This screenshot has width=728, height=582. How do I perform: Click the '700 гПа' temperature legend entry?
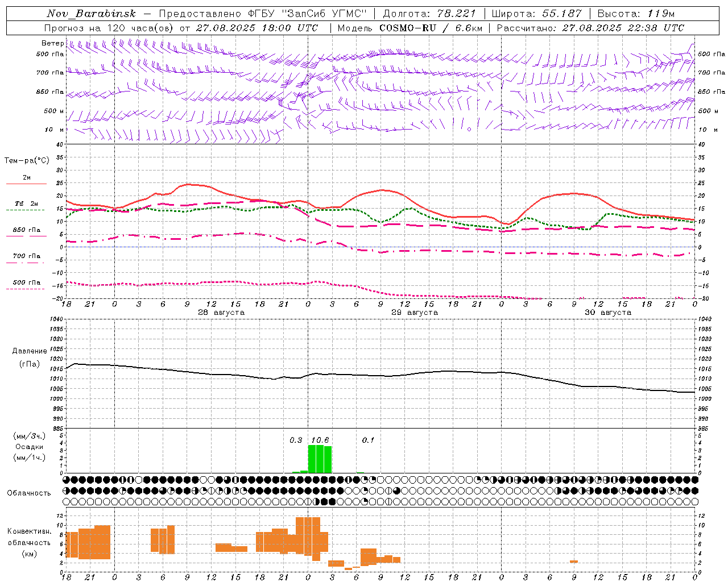click(x=27, y=256)
